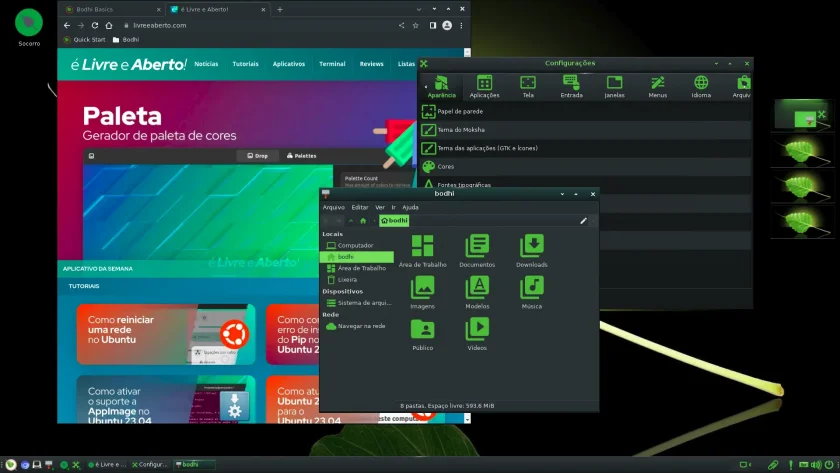Open the Chrome three-dot menu
Screen dimensions: 840x473
point(461,25)
